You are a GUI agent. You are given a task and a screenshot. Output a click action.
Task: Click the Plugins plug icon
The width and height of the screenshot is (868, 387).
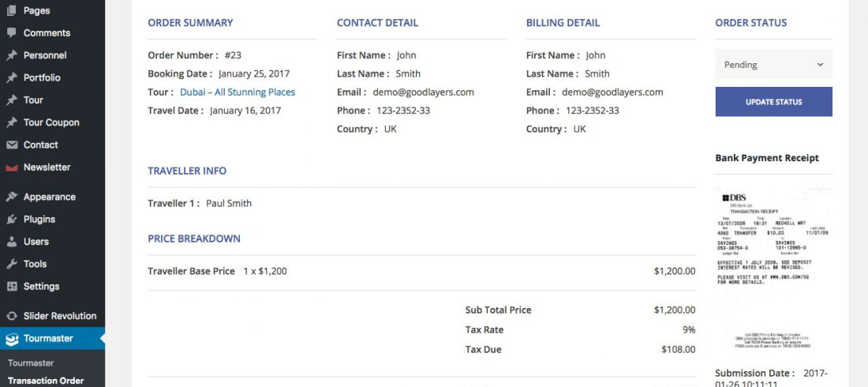coord(12,219)
